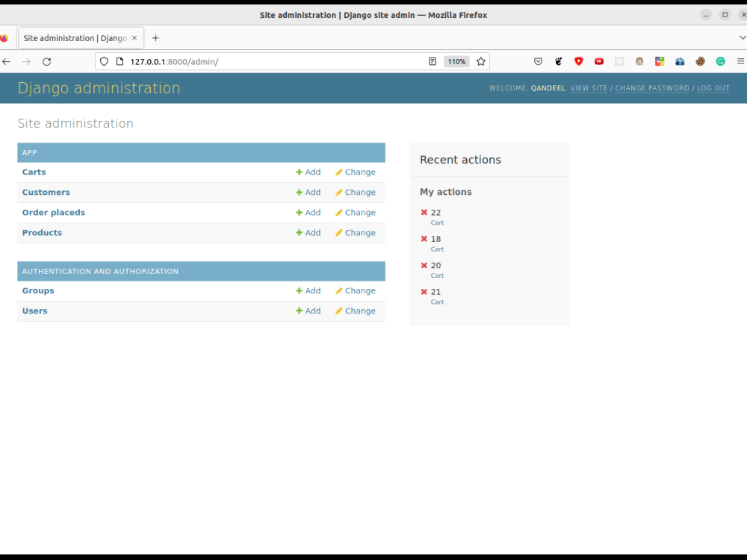Click the cookie extension icon
The width and height of the screenshot is (747, 560).
click(701, 61)
